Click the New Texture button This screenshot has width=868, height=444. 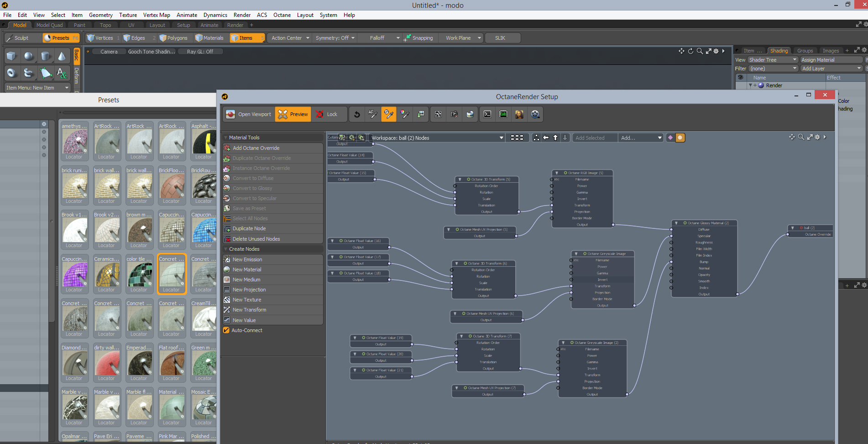click(x=273, y=300)
